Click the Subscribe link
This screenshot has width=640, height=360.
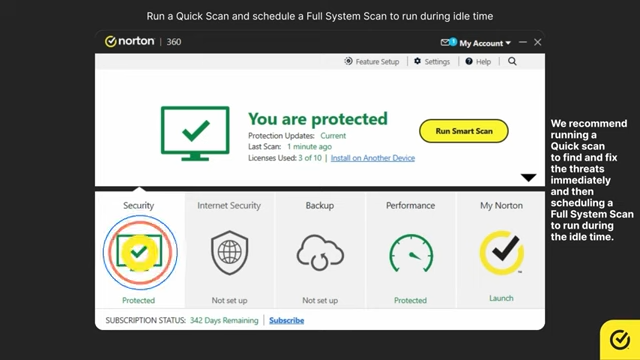coord(287,320)
